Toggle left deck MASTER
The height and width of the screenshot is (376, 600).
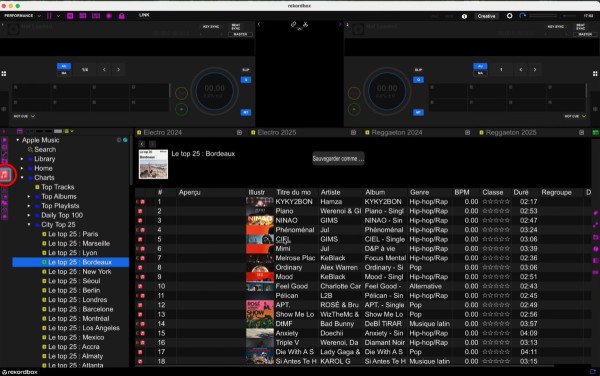click(x=240, y=34)
